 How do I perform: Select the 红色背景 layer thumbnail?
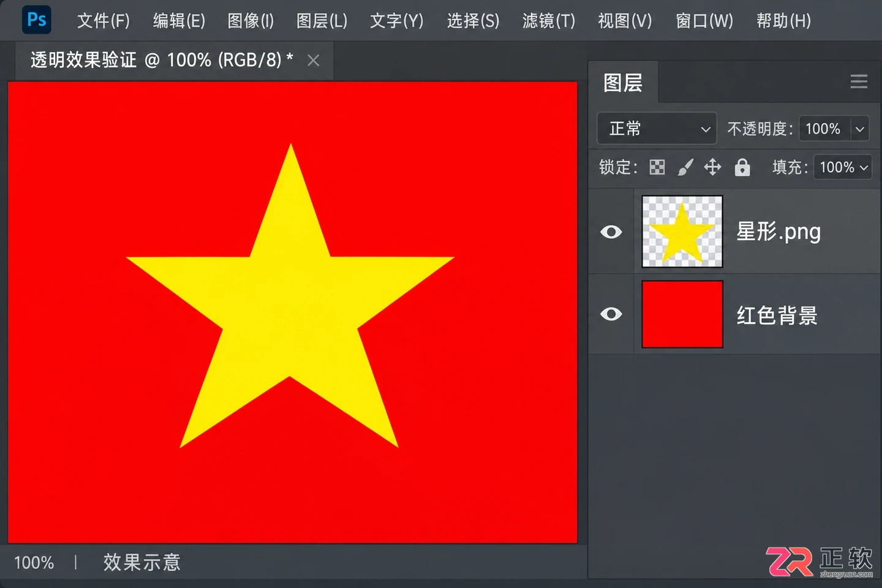click(x=682, y=314)
